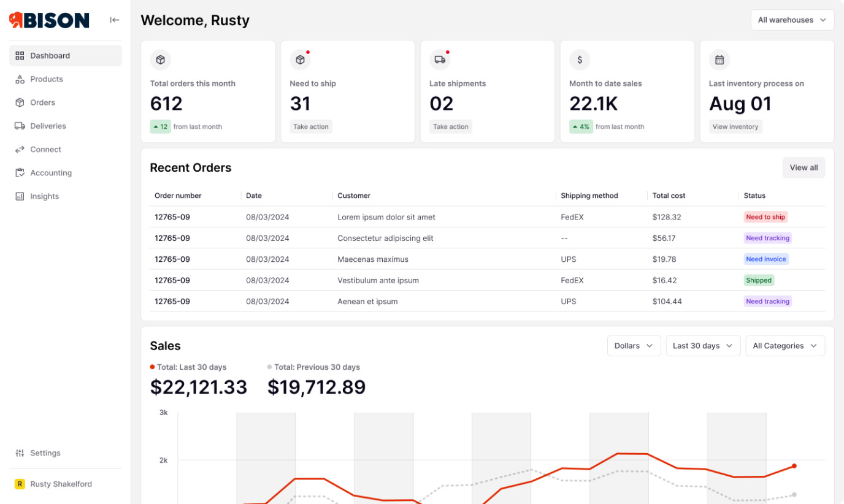
Task: Go to Dashboard in the sidebar
Action: click(x=66, y=56)
